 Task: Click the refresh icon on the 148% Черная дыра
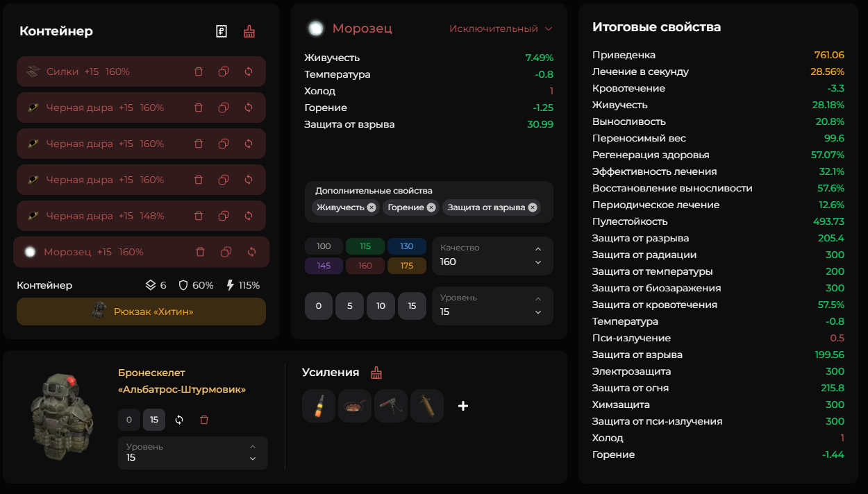pos(249,216)
